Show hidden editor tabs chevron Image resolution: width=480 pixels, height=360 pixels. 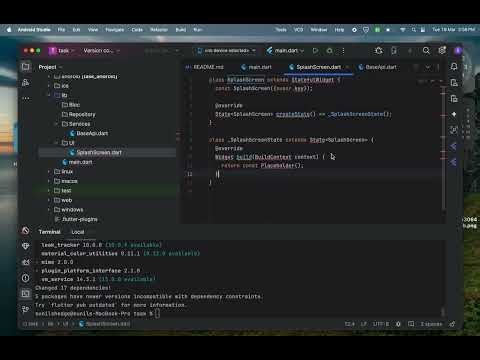pyautogui.click(x=428, y=67)
